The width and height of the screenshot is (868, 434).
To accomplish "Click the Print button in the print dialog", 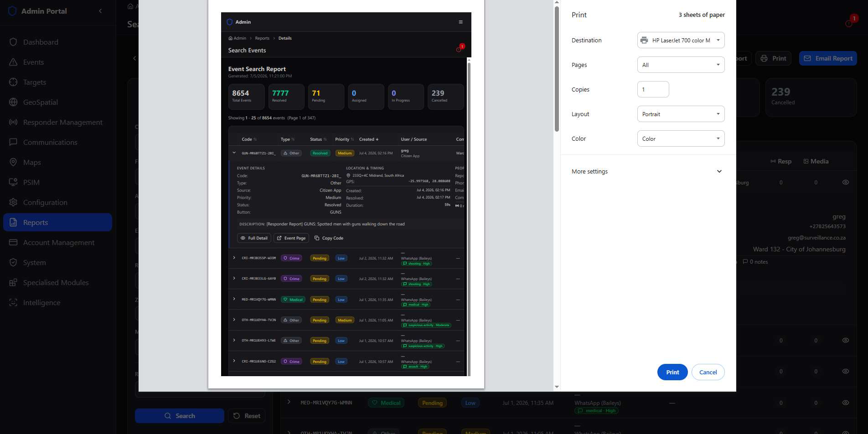I will tap(672, 372).
